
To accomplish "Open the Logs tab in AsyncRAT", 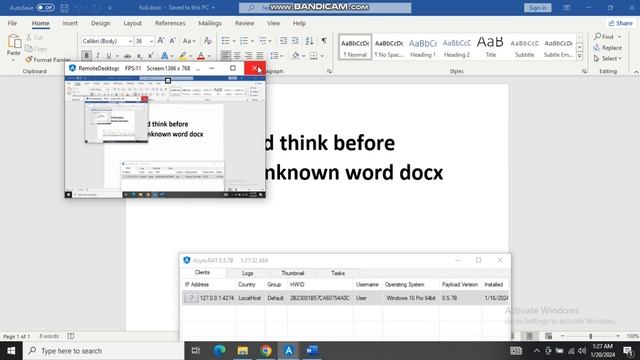I will [247, 273].
